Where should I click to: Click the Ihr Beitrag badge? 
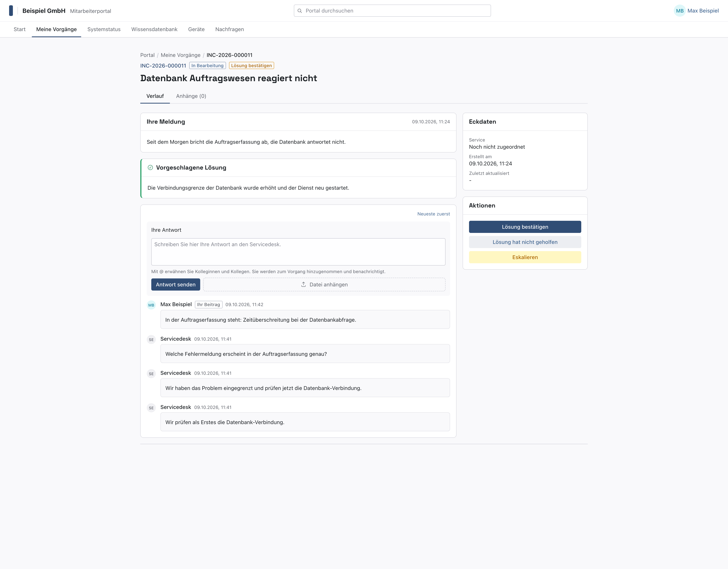209,305
